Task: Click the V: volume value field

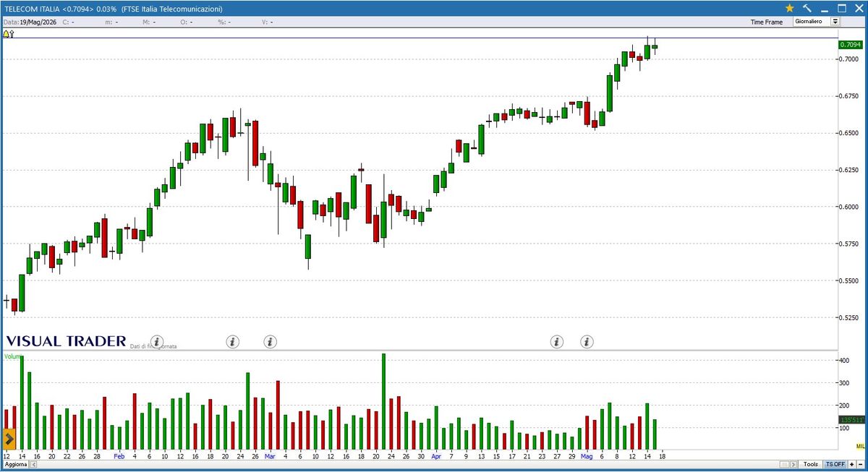Action: [x=267, y=22]
